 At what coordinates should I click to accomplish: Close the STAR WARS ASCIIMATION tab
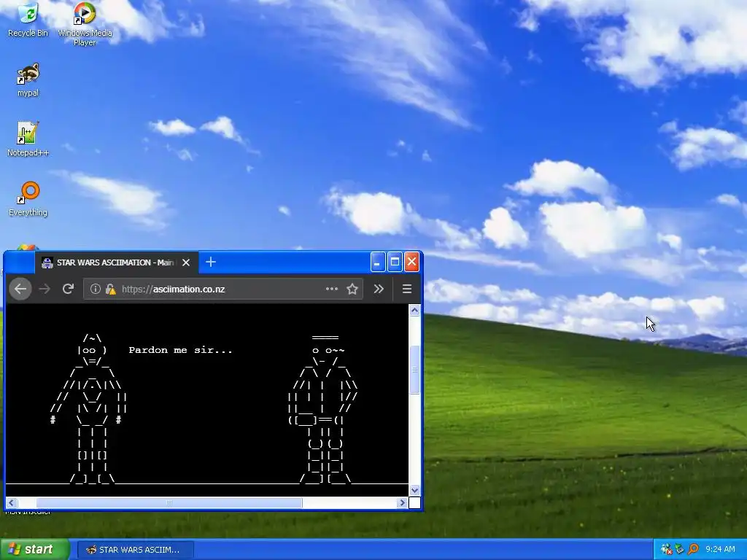pyautogui.click(x=186, y=262)
